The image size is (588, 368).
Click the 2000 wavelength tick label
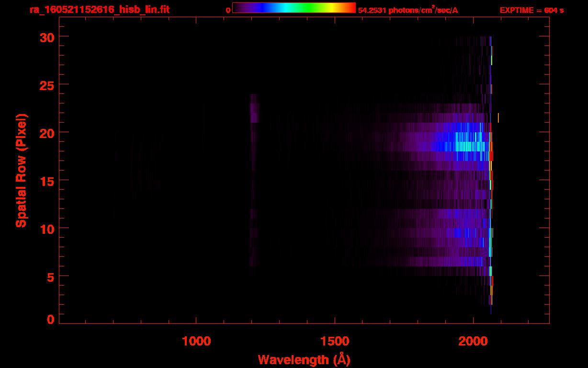(x=473, y=341)
